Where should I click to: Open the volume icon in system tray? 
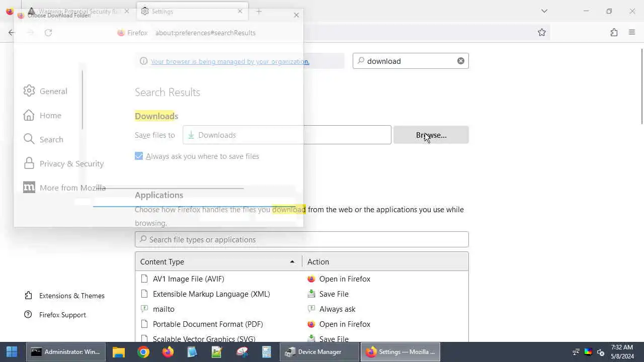600,352
